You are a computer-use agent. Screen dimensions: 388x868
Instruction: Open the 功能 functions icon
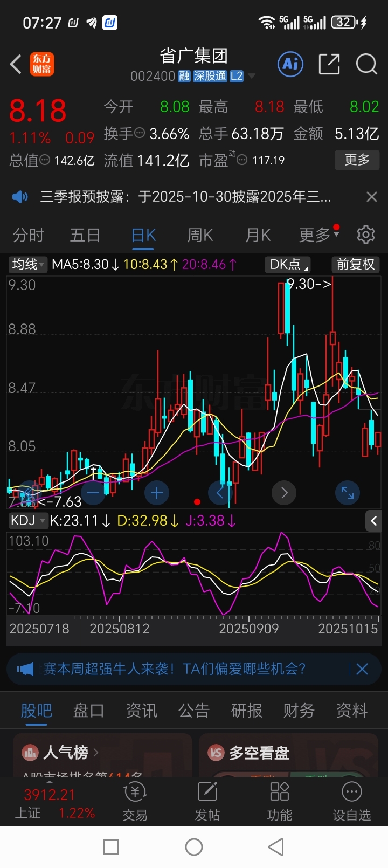click(279, 802)
